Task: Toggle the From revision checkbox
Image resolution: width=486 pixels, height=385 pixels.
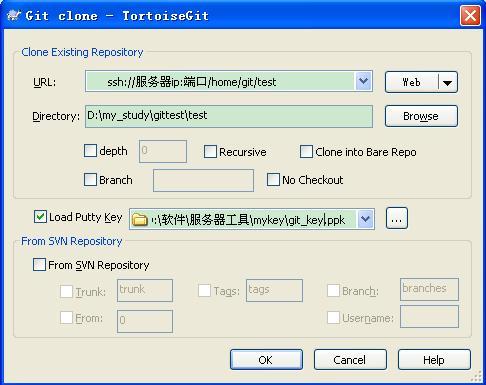Action: click(x=66, y=317)
